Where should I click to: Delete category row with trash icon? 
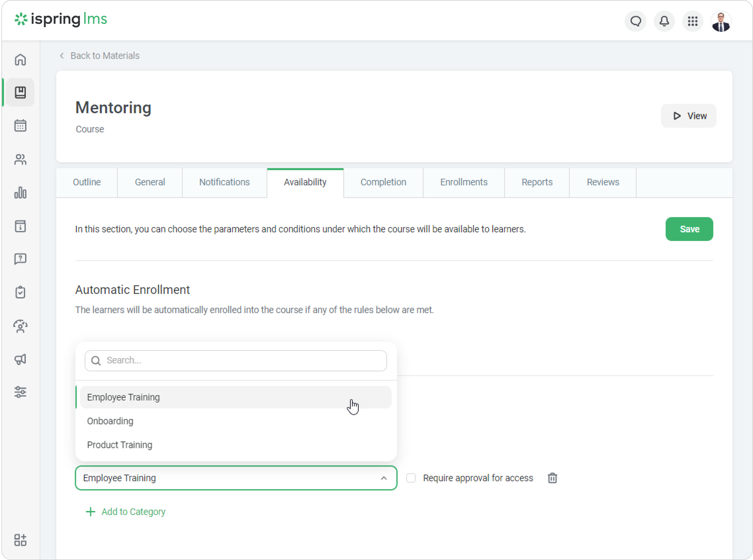552,478
